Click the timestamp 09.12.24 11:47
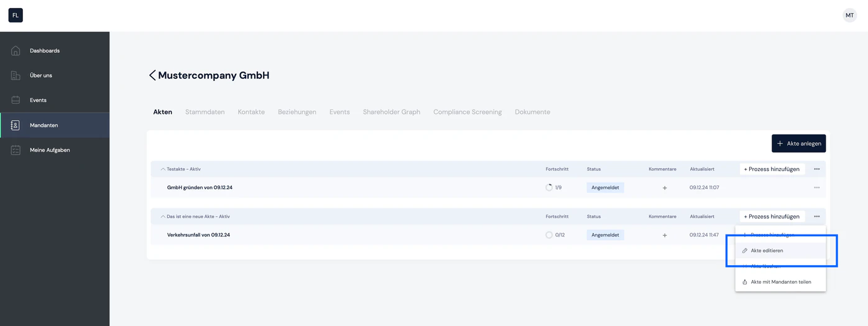This screenshot has width=868, height=326. pos(704,235)
